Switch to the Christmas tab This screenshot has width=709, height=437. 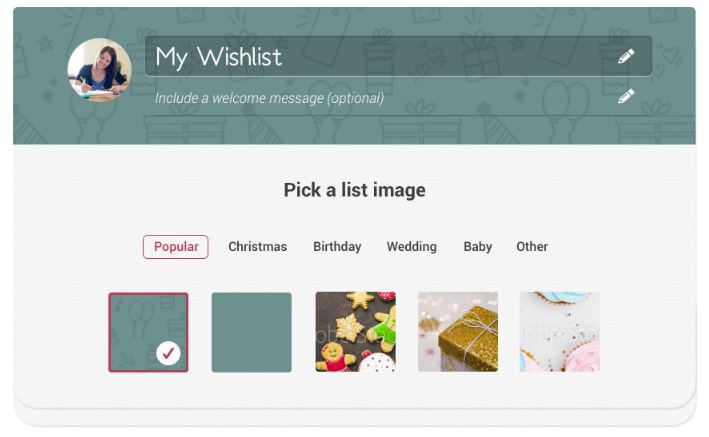[257, 247]
